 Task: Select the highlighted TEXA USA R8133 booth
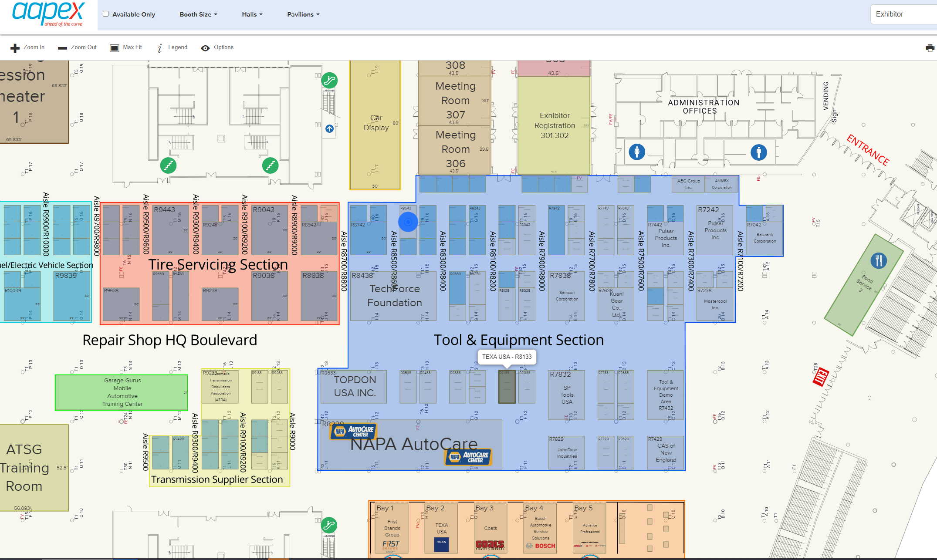pyautogui.click(x=507, y=387)
